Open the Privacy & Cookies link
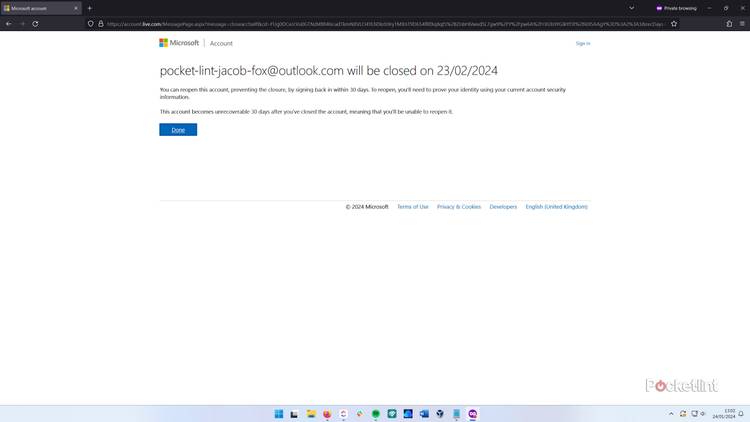This screenshot has height=422, width=750. coord(459,207)
